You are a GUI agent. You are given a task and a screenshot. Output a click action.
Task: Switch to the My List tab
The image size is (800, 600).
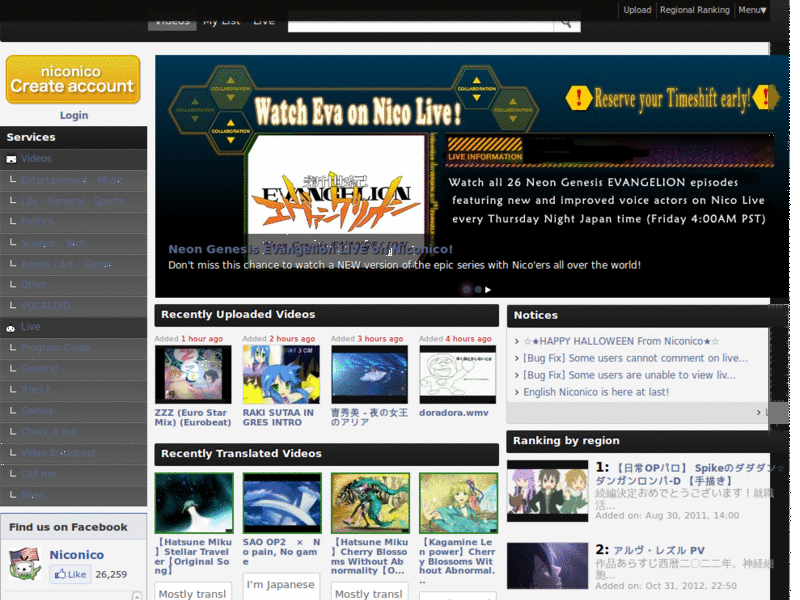coord(222,23)
